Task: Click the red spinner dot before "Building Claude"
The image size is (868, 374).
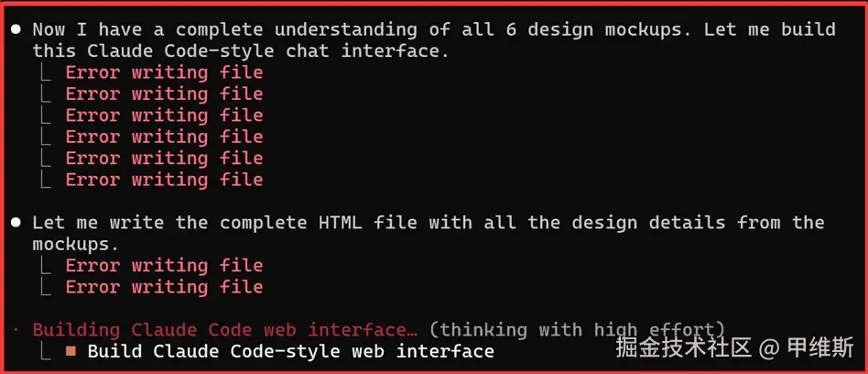Action: point(16,330)
